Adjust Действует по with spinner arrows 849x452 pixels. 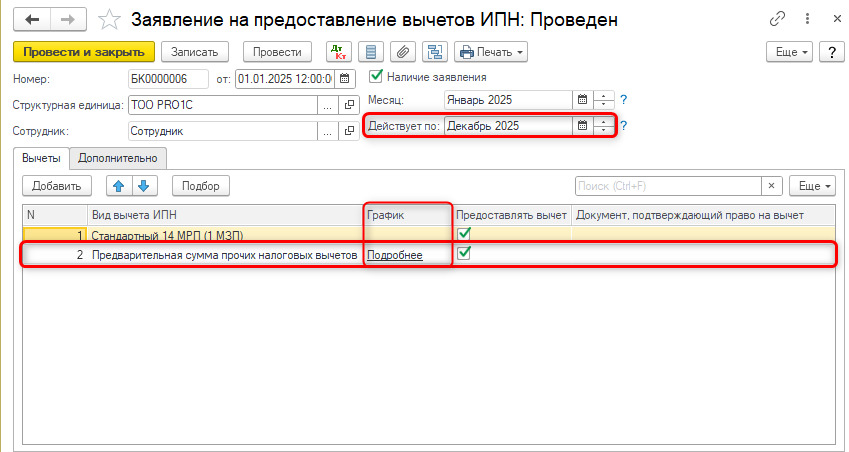coord(604,126)
